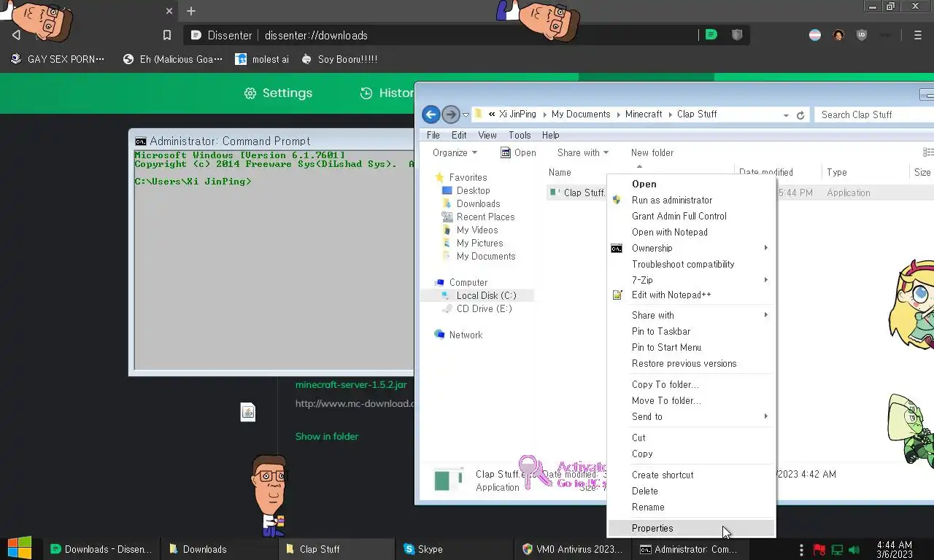This screenshot has height=560, width=934.
Task: Click Show in folder link
Action: tap(327, 436)
